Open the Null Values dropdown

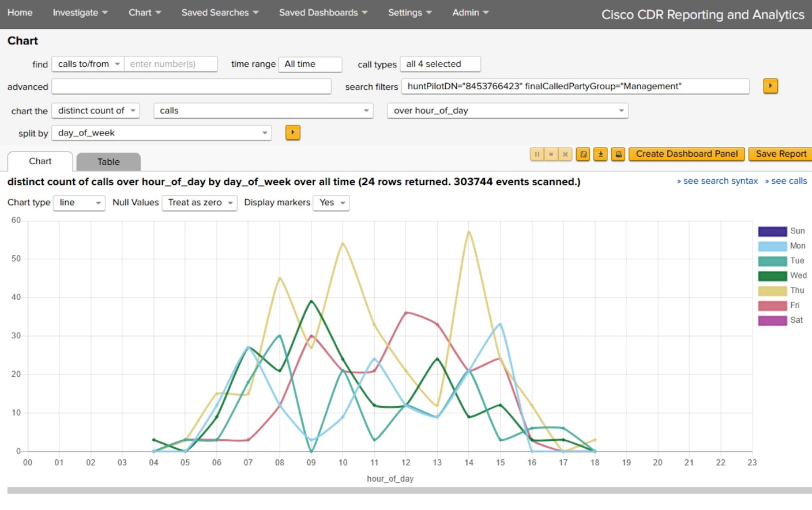tap(200, 203)
